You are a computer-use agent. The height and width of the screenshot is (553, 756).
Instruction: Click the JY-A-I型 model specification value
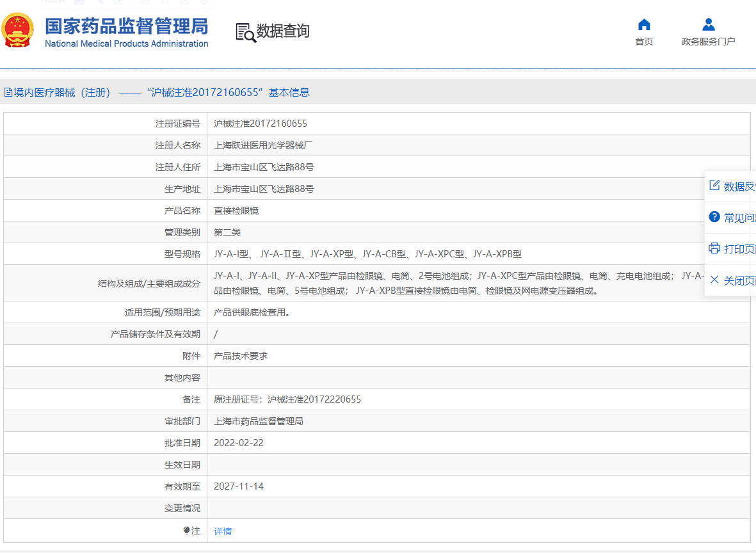[x=367, y=254]
